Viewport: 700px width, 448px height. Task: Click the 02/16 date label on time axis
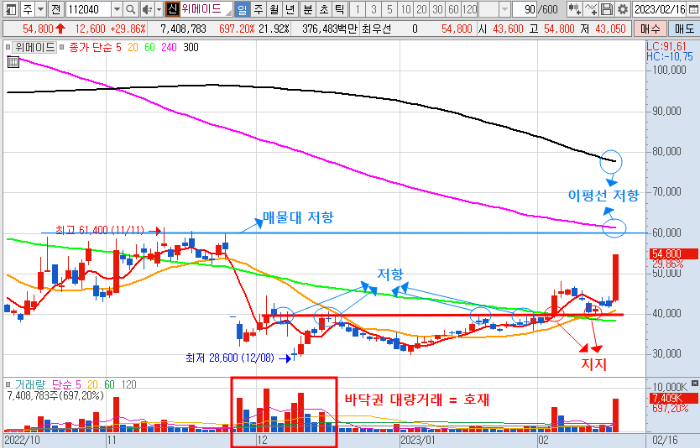click(664, 440)
